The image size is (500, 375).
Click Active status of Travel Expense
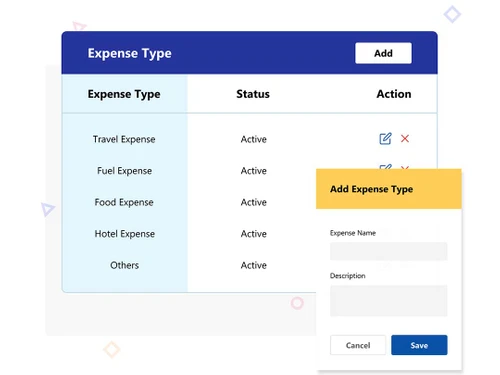(254, 139)
